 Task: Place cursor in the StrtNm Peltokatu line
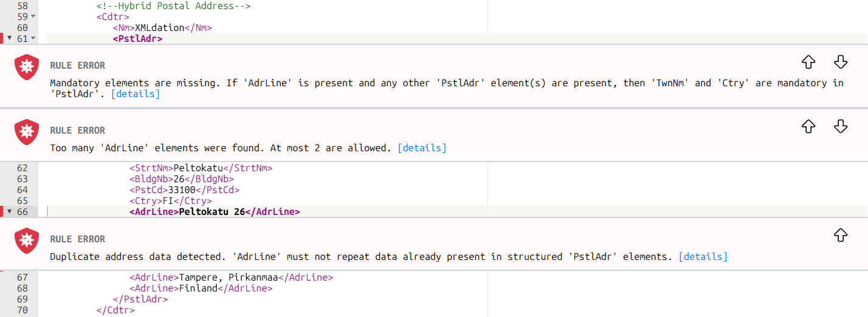coord(201,168)
